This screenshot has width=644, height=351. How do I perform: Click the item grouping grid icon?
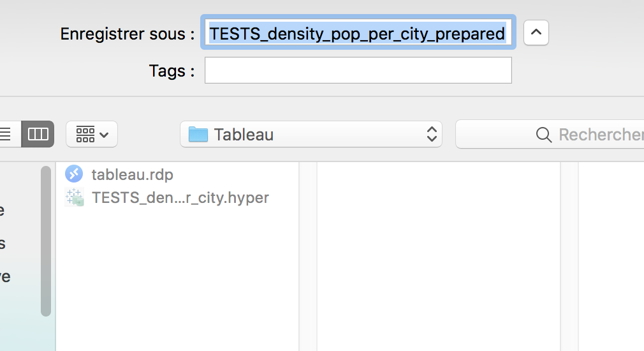click(x=85, y=135)
